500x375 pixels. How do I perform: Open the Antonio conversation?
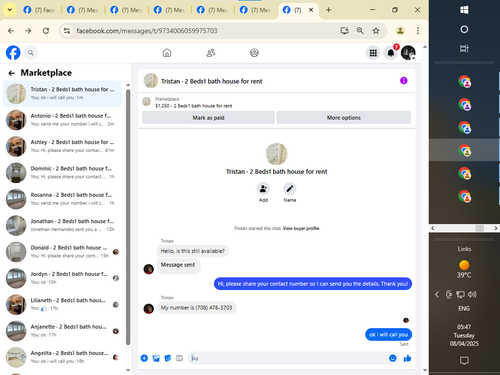pyautogui.click(x=63, y=120)
